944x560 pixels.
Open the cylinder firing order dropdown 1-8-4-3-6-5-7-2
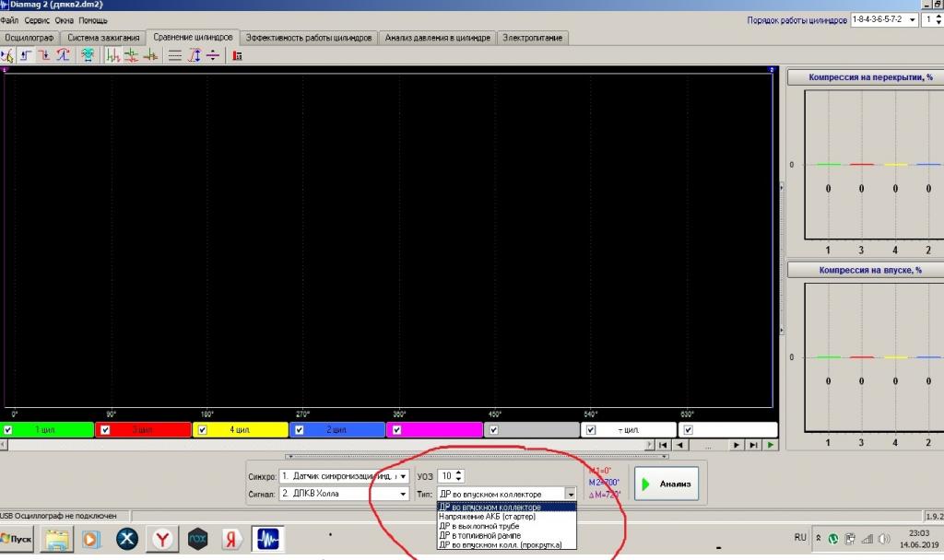point(884,20)
